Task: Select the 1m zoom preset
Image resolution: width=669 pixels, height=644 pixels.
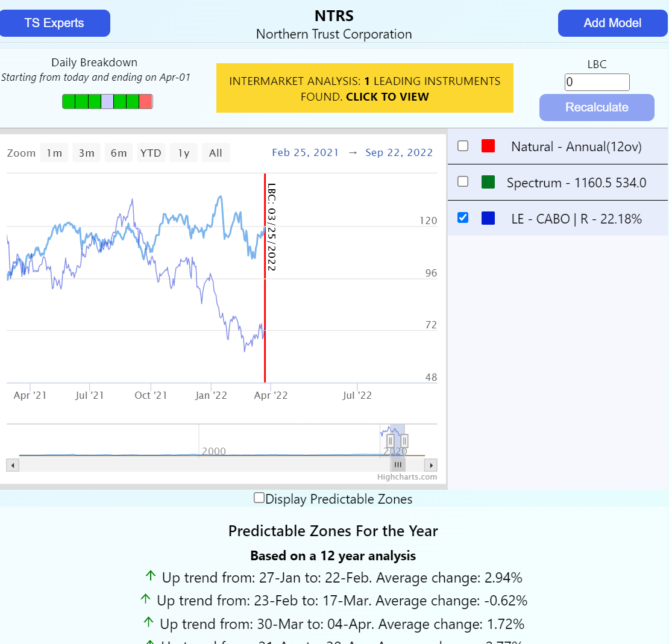Action: [54, 152]
